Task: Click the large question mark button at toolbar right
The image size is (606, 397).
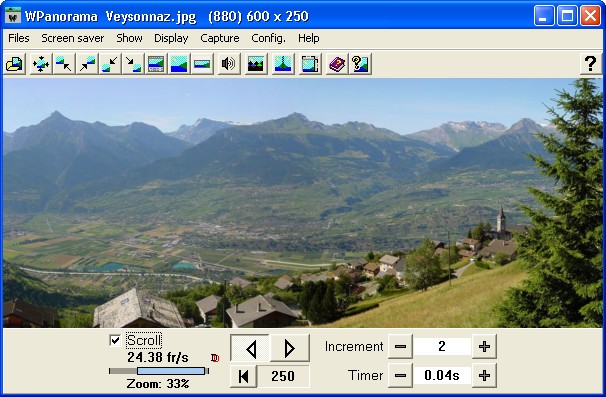Action: tap(590, 64)
